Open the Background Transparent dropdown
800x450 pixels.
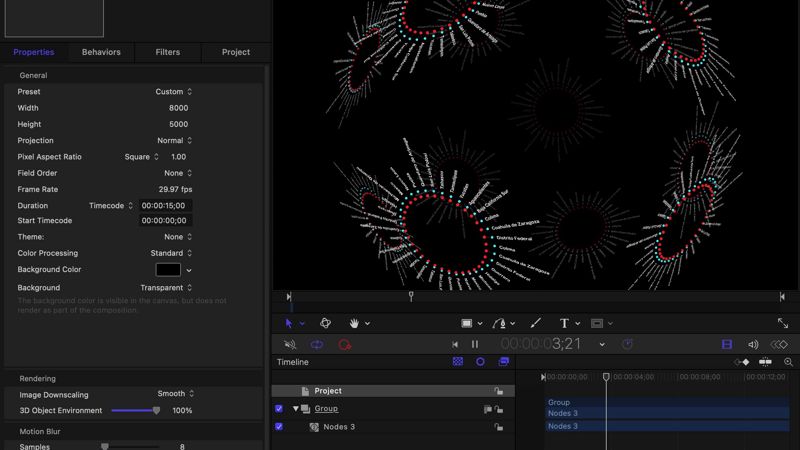(166, 288)
